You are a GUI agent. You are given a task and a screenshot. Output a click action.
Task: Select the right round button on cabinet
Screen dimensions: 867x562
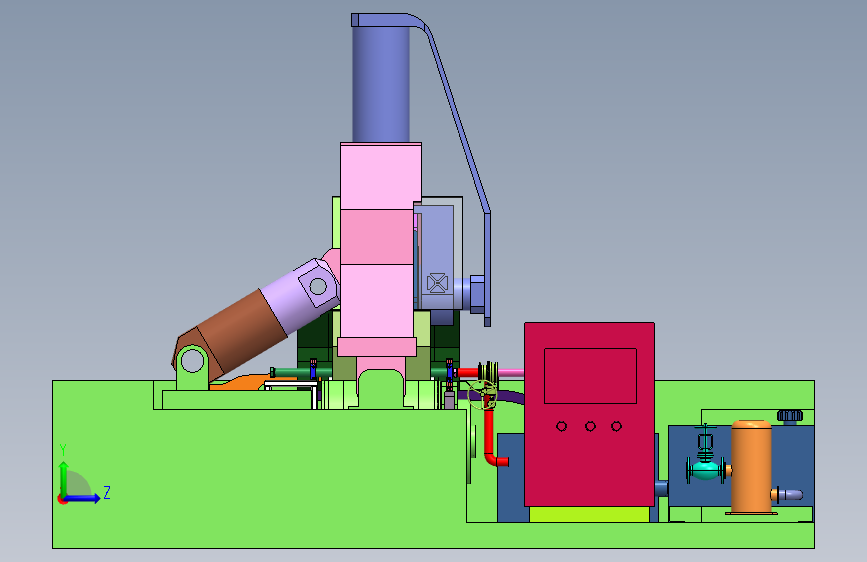(x=617, y=426)
